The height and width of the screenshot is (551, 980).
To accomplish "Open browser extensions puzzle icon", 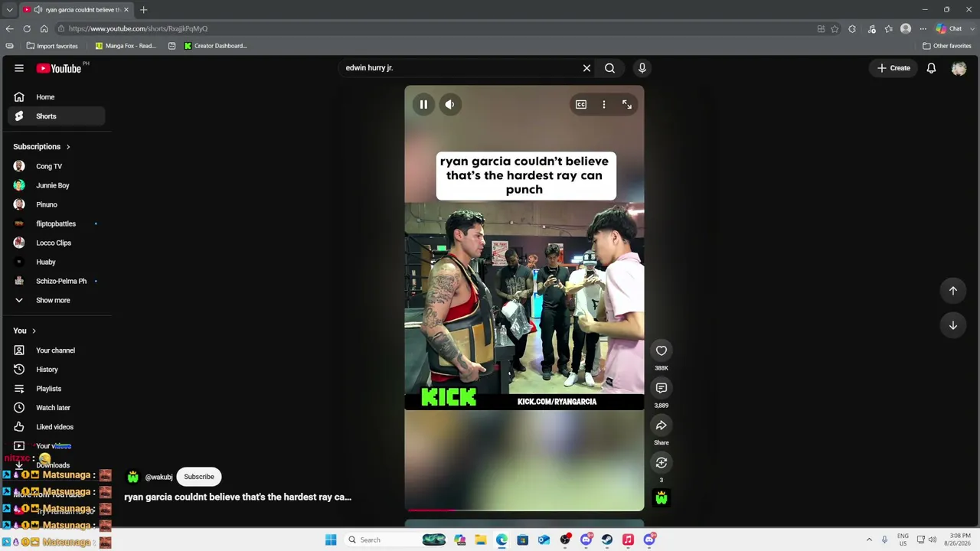I will tap(852, 29).
